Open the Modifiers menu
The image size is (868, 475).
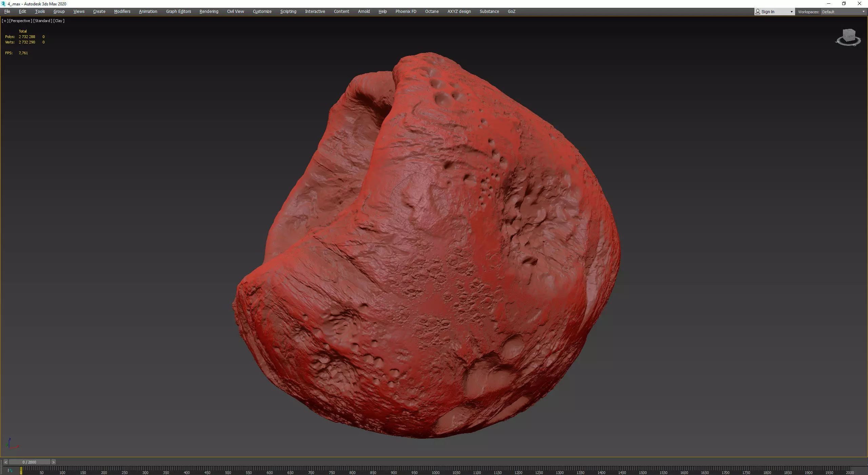click(122, 12)
